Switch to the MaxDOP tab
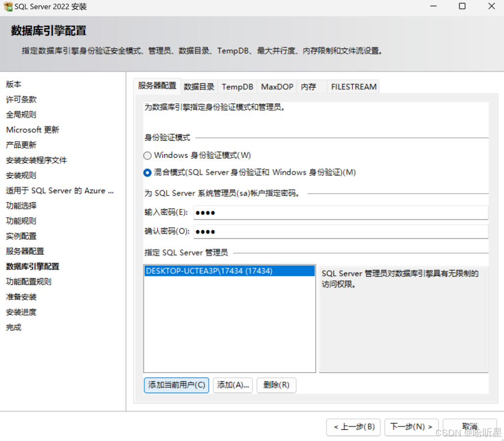Viewport: 504px width, 441px height. [277, 87]
